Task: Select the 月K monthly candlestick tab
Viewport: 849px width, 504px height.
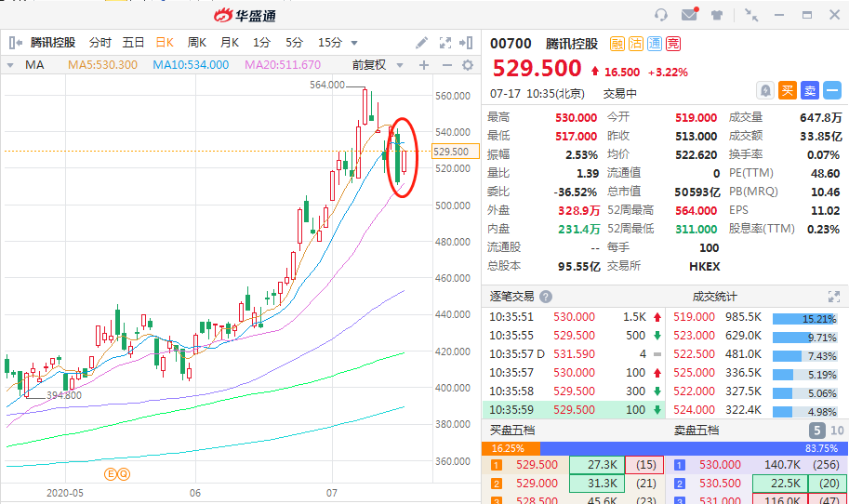Action: click(230, 42)
